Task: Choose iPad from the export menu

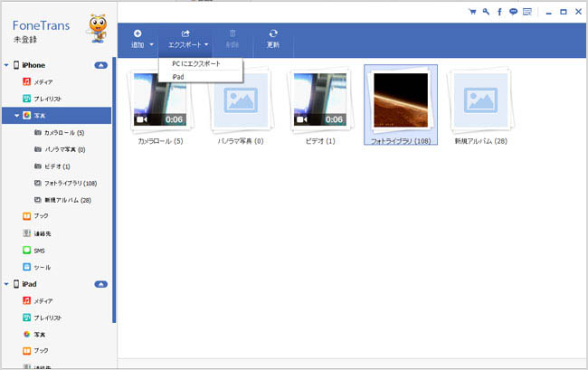Action: [179, 77]
